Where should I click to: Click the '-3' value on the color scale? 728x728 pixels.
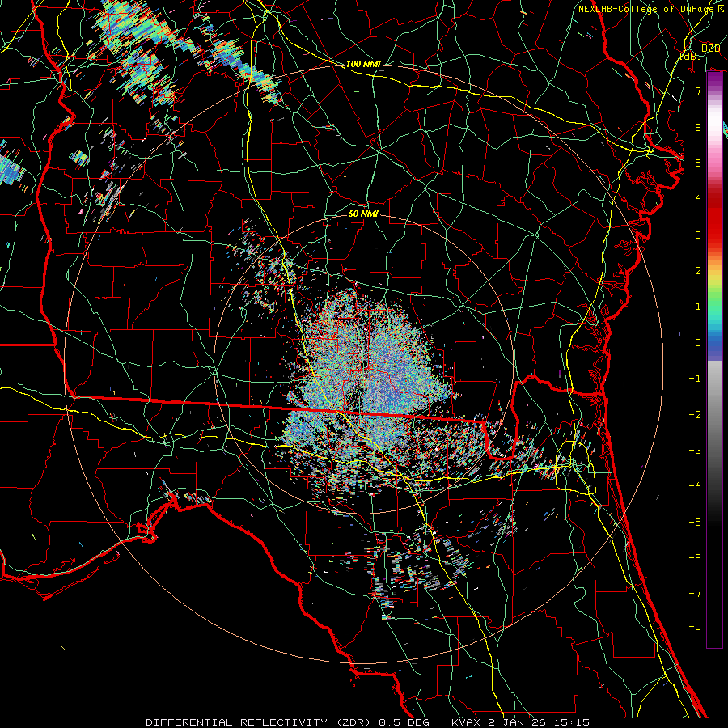point(695,451)
